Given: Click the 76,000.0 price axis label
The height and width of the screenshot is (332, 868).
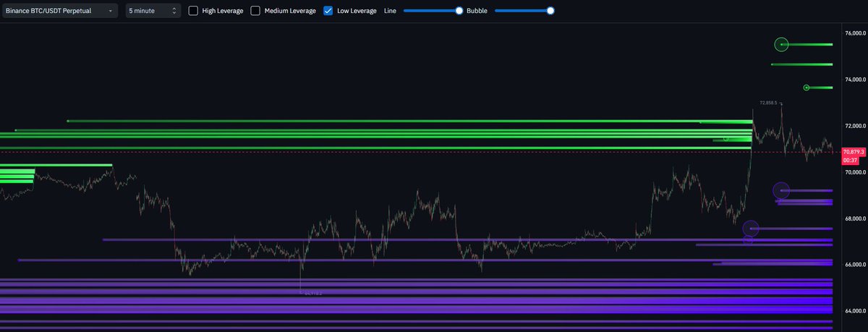Looking at the screenshot, I should click(x=855, y=33).
